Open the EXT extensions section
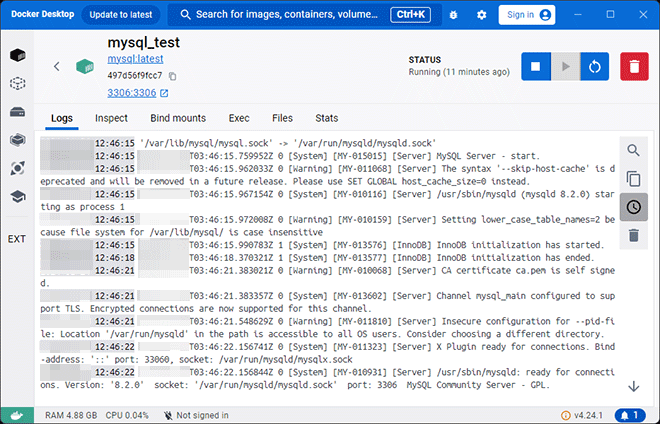The width and height of the screenshot is (660, 424). click(x=17, y=239)
